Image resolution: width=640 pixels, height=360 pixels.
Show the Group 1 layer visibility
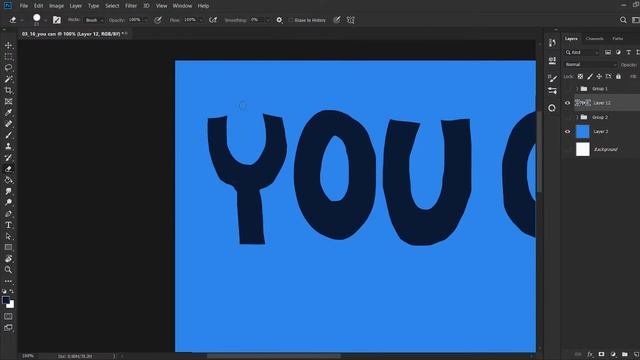pos(567,89)
